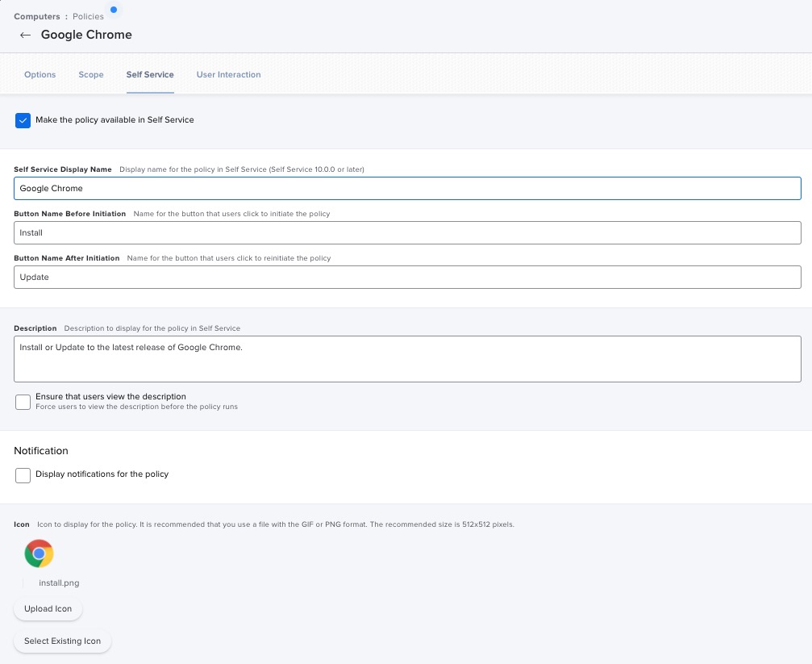The image size is (812, 664).
Task: Switch to the Options tab
Action: (40, 75)
